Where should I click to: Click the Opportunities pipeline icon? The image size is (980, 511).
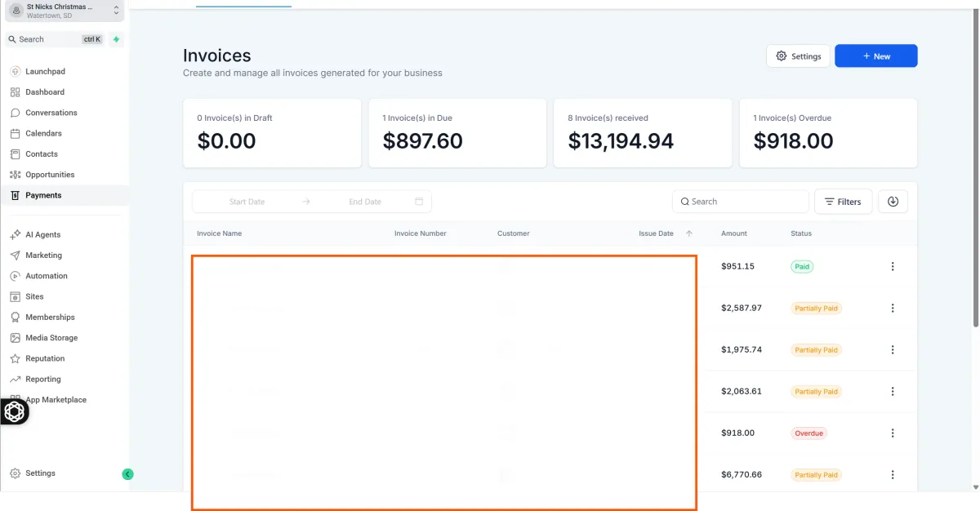16,175
